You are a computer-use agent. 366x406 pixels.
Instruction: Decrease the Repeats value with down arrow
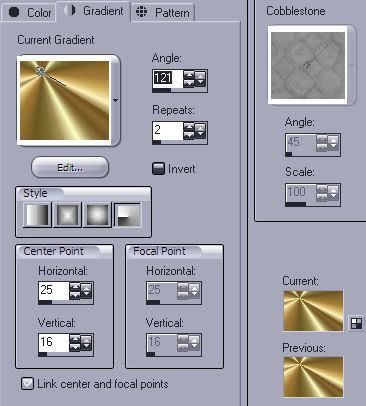[188, 135]
